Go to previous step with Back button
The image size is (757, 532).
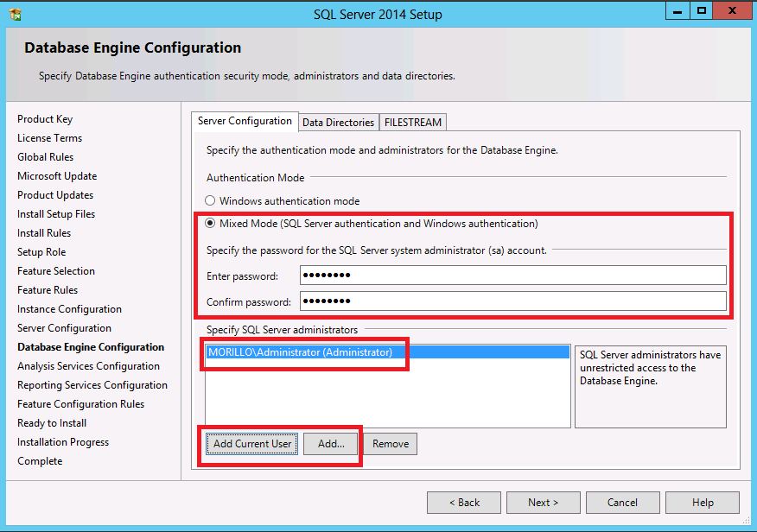tap(464, 503)
